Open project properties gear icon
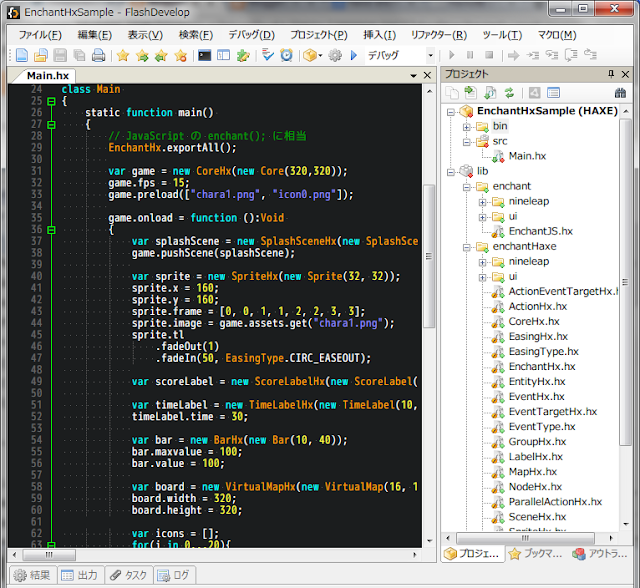Image resolution: width=640 pixels, height=588 pixels. click(335, 55)
